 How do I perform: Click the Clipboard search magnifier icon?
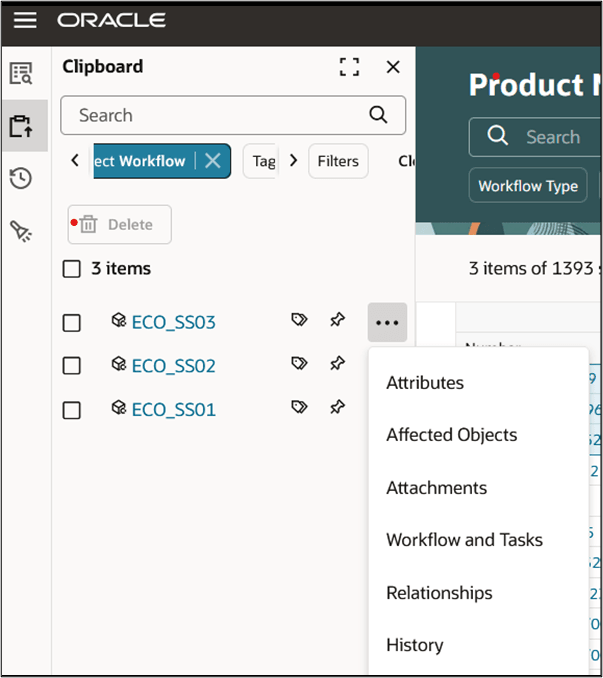(x=378, y=115)
